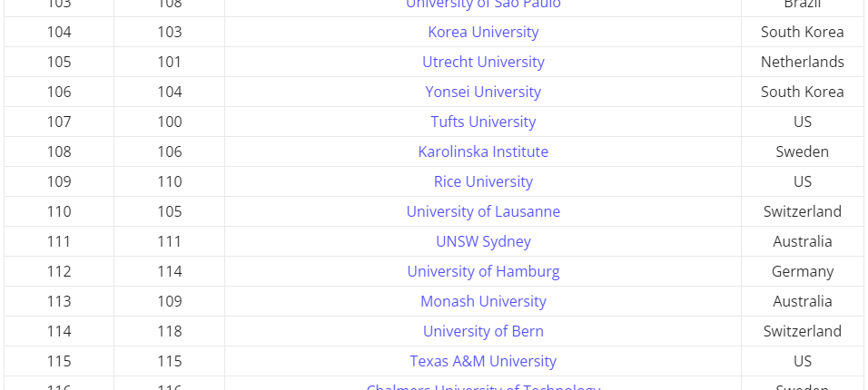Visit the Karolinska Institute link
Viewport: 868px width, 390px height.
[x=483, y=151]
